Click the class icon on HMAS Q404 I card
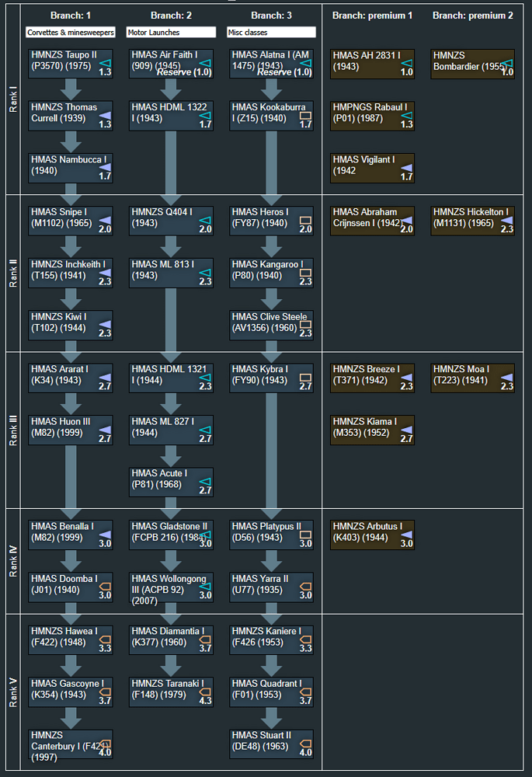The width and height of the screenshot is (532, 777). [x=205, y=220]
